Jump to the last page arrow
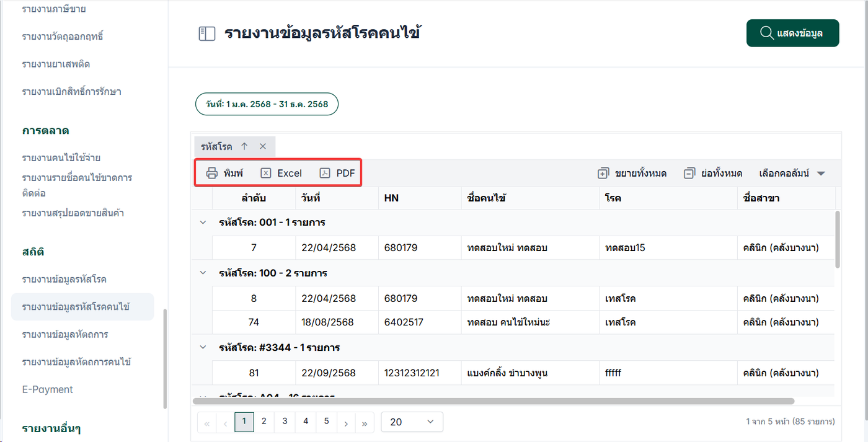 point(365,423)
